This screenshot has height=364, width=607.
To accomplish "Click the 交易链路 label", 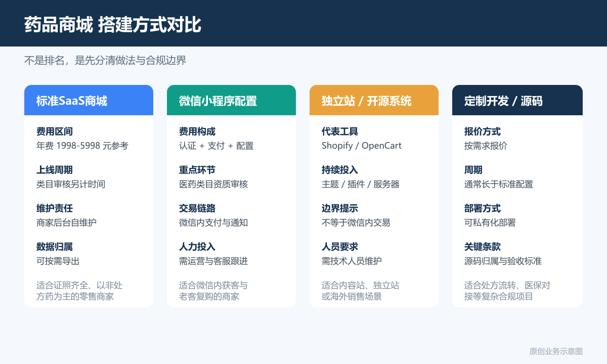I will click(x=197, y=208).
